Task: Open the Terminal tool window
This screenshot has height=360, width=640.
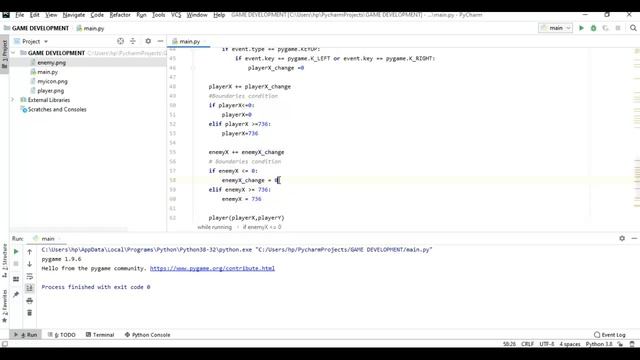Action: pyautogui.click(x=100, y=335)
